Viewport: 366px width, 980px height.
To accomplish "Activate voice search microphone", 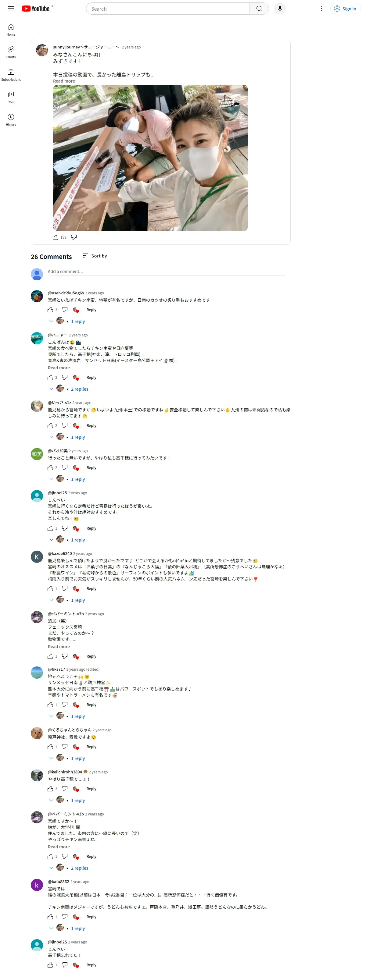I will coord(280,9).
